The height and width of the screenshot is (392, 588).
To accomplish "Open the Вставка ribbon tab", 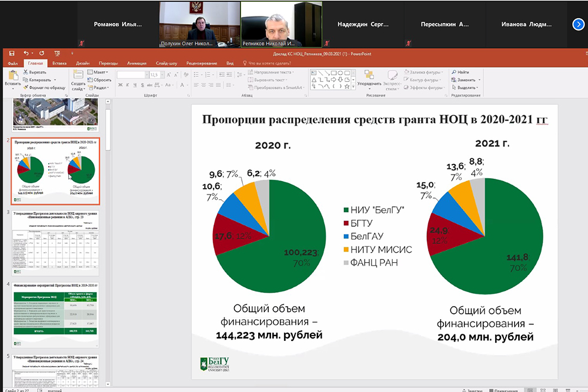I will 59,63.
